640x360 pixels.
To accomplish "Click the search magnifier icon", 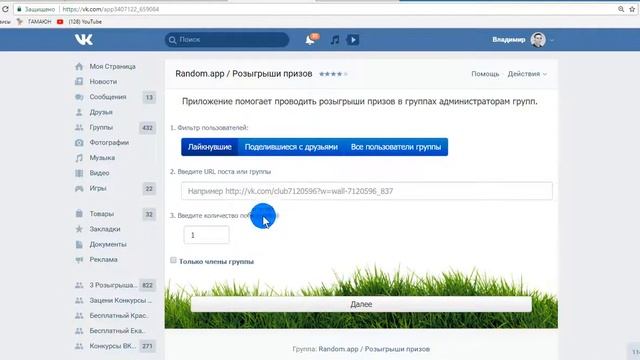I will tap(172, 40).
